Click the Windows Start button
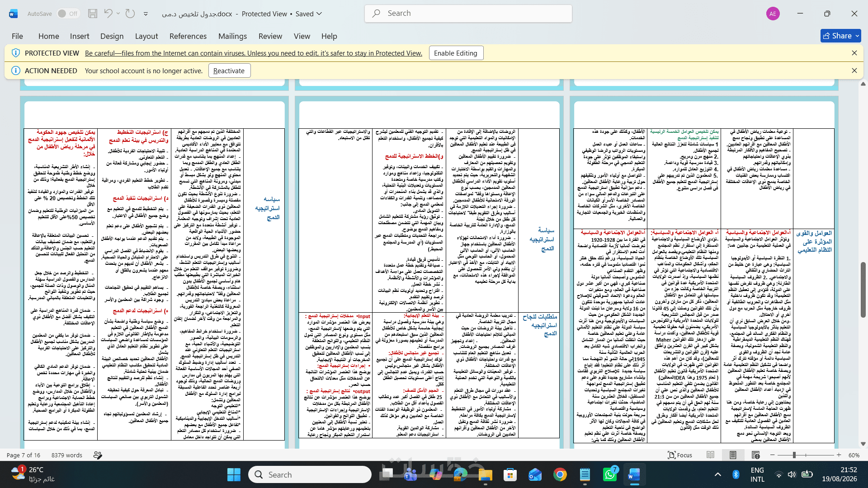The height and width of the screenshot is (488, 868). click(x=234, y=474)
